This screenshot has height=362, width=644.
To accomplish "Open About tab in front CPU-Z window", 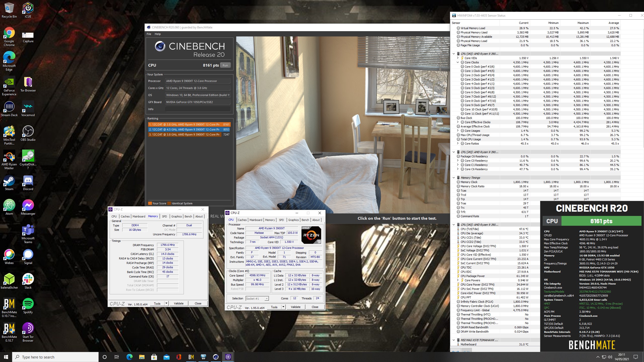I will coord(316,220).
